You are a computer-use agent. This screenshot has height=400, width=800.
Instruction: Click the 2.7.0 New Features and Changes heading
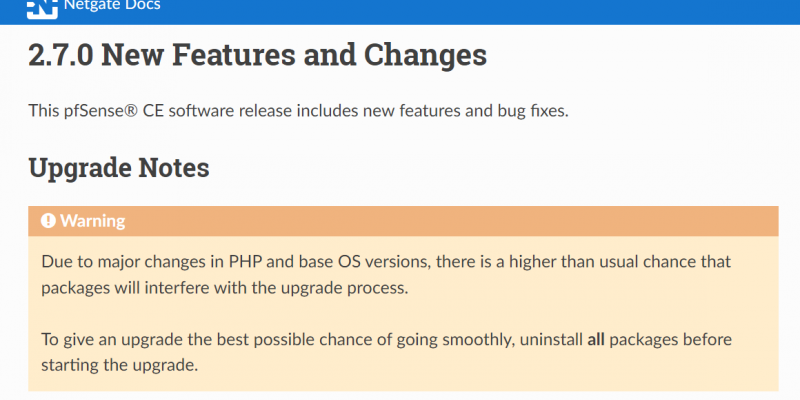click(x=258, y=56)
